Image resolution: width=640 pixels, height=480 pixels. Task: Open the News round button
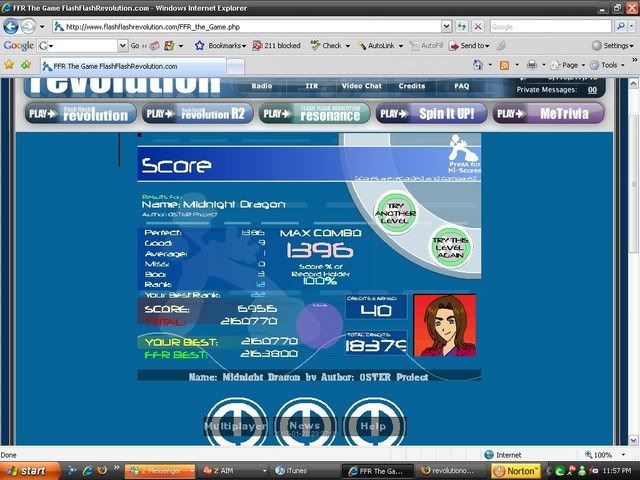pyautogui.click(x=305, y=424)
